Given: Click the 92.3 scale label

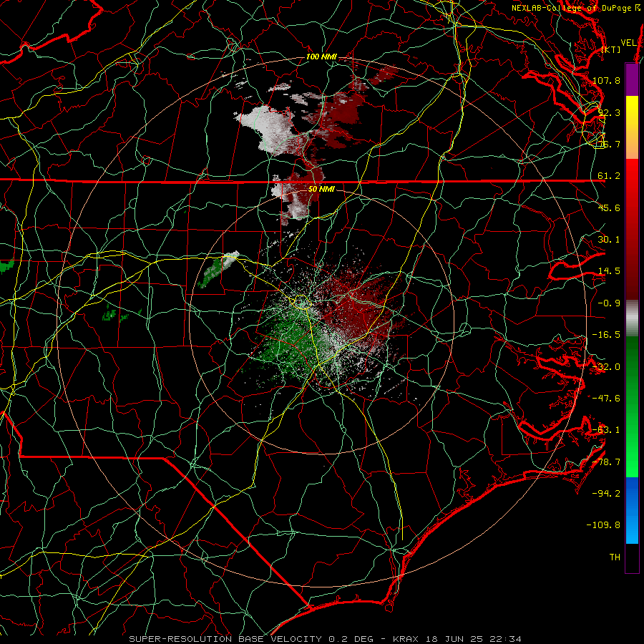Looking at the screenshot, I should (609, 112).
